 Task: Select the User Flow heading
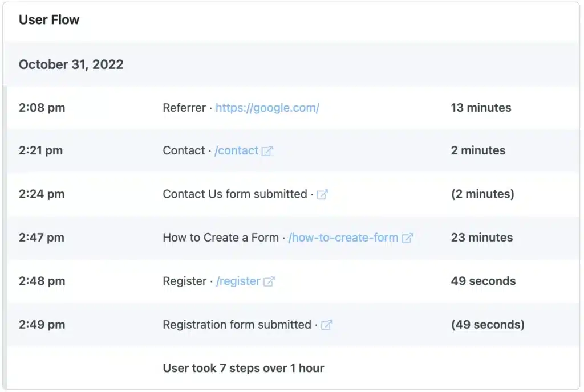click(49, 19)
